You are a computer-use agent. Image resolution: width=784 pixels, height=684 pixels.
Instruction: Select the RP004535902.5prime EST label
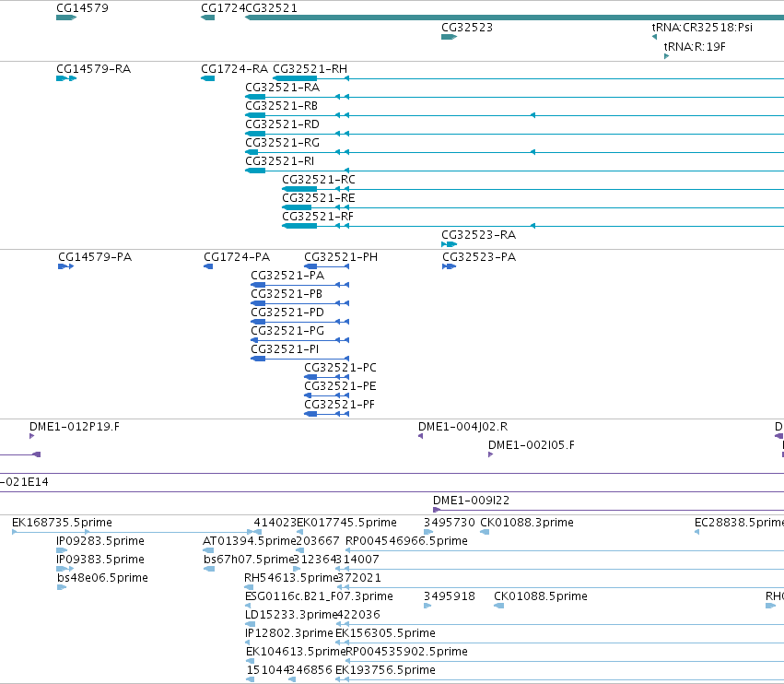click(x=406, y=652)
